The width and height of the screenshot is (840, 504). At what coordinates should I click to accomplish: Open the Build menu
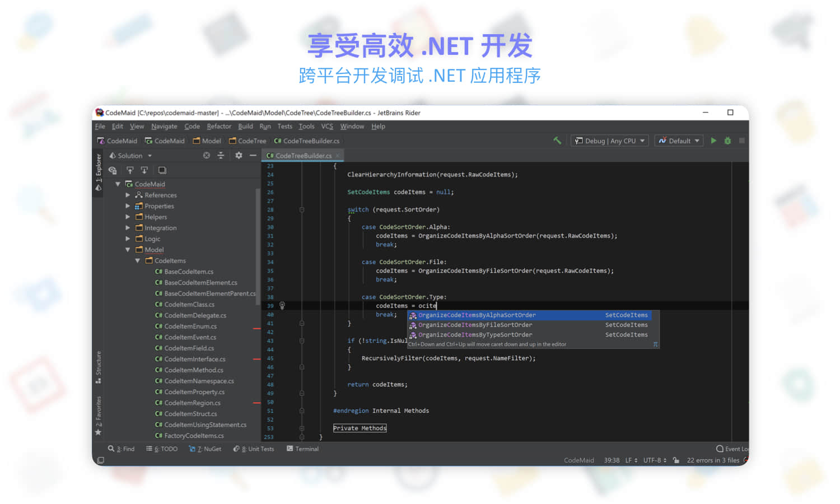[245, 127]
